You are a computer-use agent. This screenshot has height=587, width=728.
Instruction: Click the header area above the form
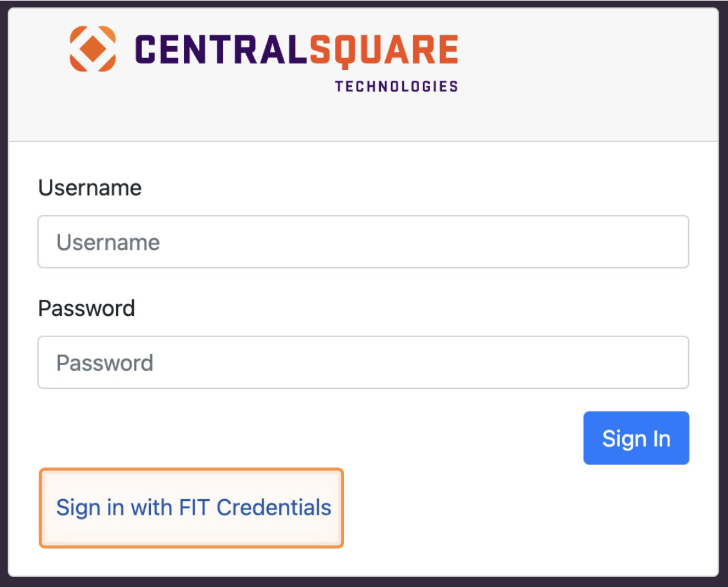pyautogui.click(x=364, y=75)
